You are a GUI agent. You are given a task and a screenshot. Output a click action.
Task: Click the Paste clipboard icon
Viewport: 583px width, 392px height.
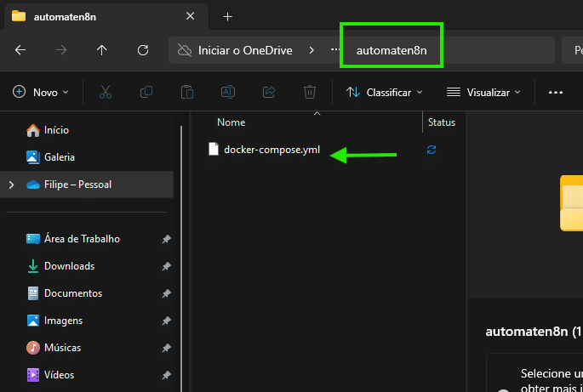click(x=187, y=92)
